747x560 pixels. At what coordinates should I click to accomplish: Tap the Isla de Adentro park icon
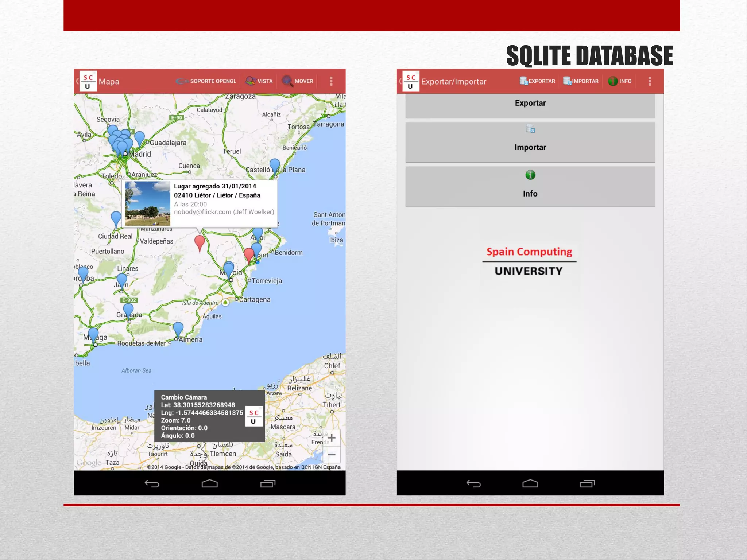[225, 302]
